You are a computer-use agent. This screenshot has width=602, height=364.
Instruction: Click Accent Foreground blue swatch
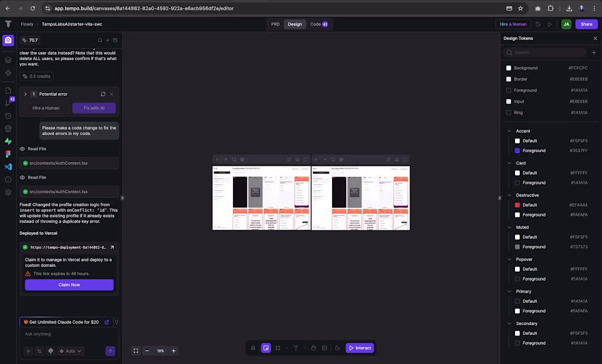click(517, 151)
